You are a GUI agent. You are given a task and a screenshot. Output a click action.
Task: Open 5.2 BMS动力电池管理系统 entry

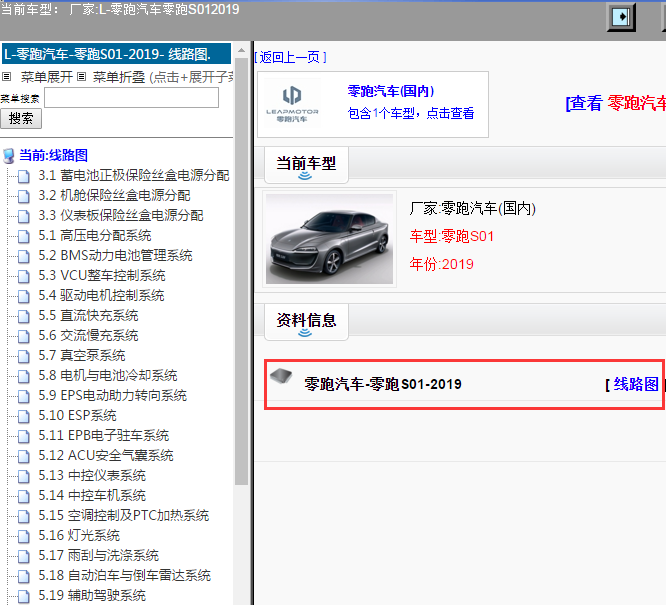[115, 255]
